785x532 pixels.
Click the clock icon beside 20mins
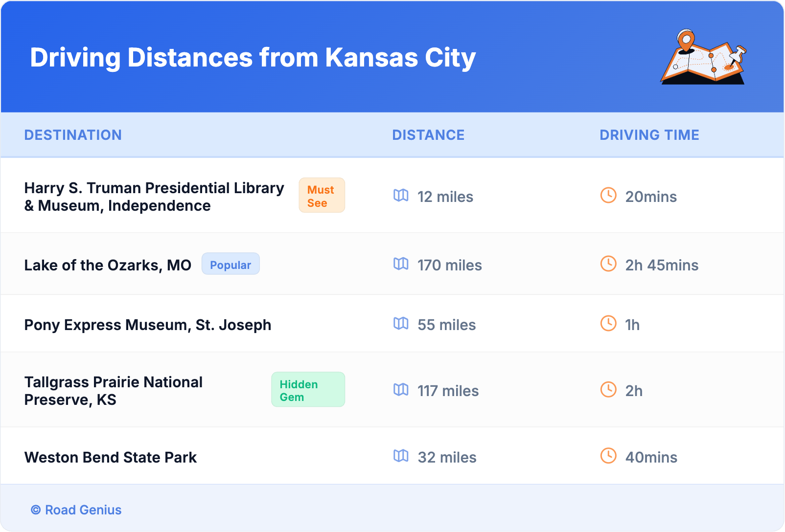(x=608, y=196)
